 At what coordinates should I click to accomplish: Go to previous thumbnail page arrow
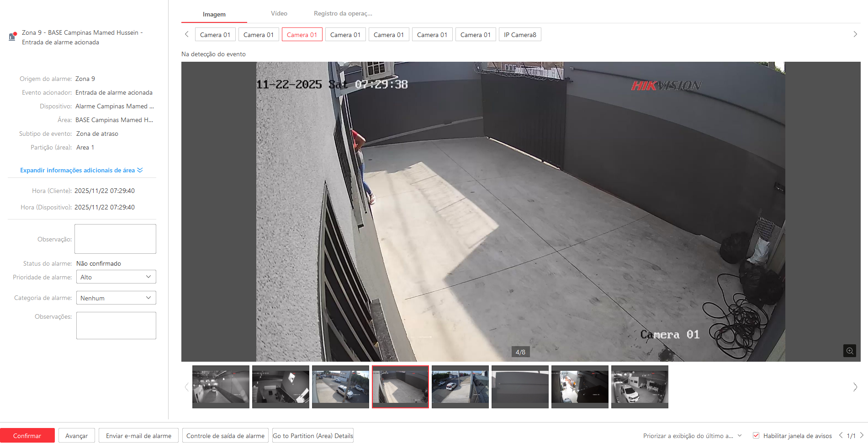186,387
